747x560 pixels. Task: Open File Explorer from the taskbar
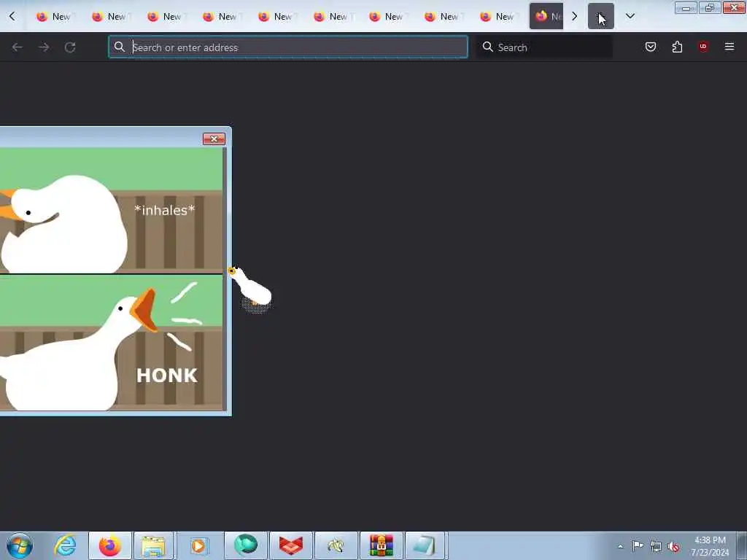[x=153, y=545]
